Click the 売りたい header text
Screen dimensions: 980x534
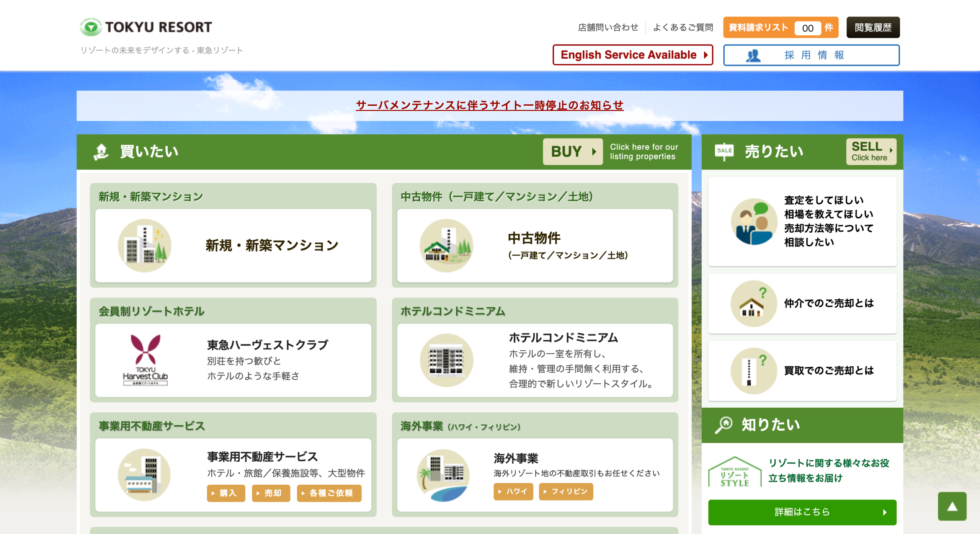point(774,152)
